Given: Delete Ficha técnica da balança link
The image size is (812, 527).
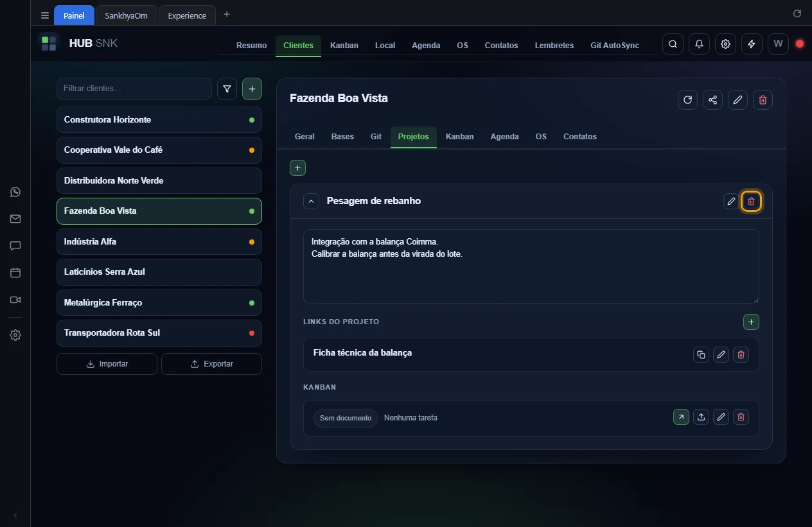Looking at the screenshot, I should [x=741, y=354].
